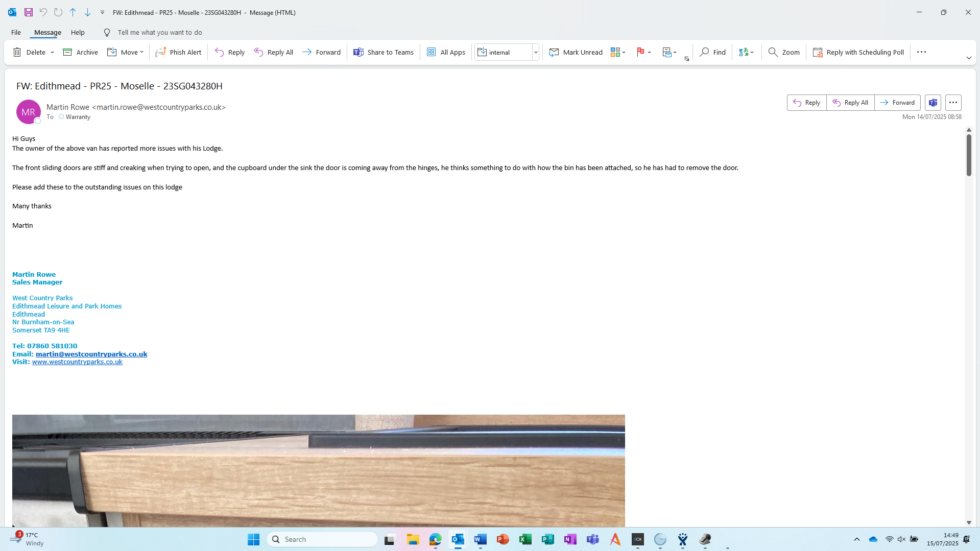Expand the follow-up flag dropdown
The height and width of the screenshot is (551, 980).
click(649, 52)
